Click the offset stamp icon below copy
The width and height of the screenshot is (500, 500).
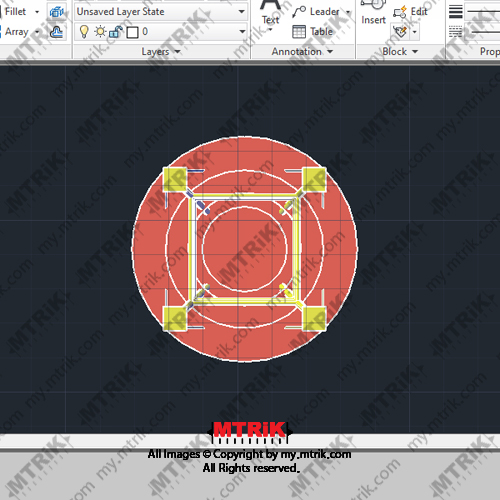56,32
